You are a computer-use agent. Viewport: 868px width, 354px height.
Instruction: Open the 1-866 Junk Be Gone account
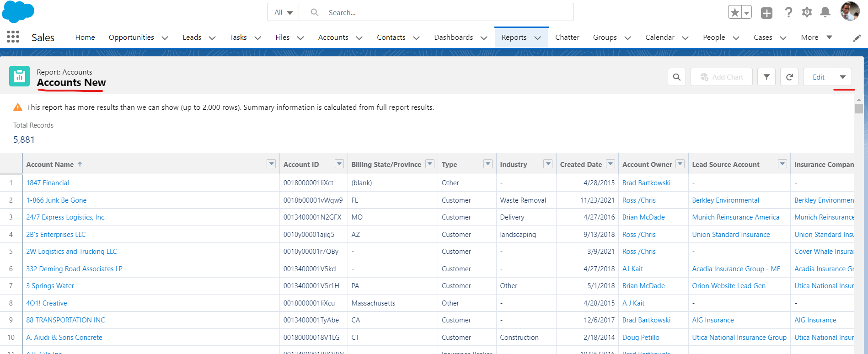(x=56, y=200)
